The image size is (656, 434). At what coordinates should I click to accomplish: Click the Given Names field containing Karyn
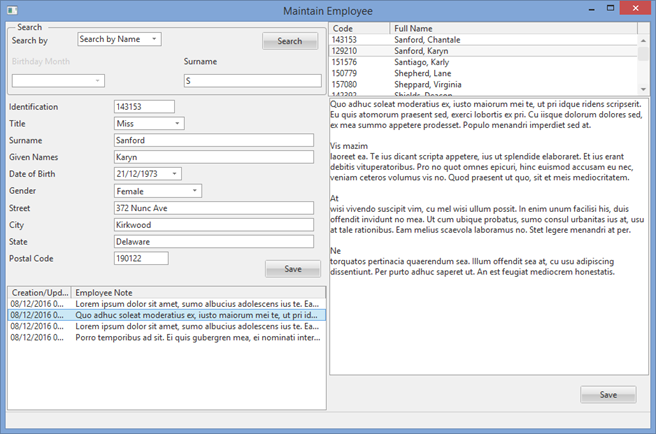[214, 157]
